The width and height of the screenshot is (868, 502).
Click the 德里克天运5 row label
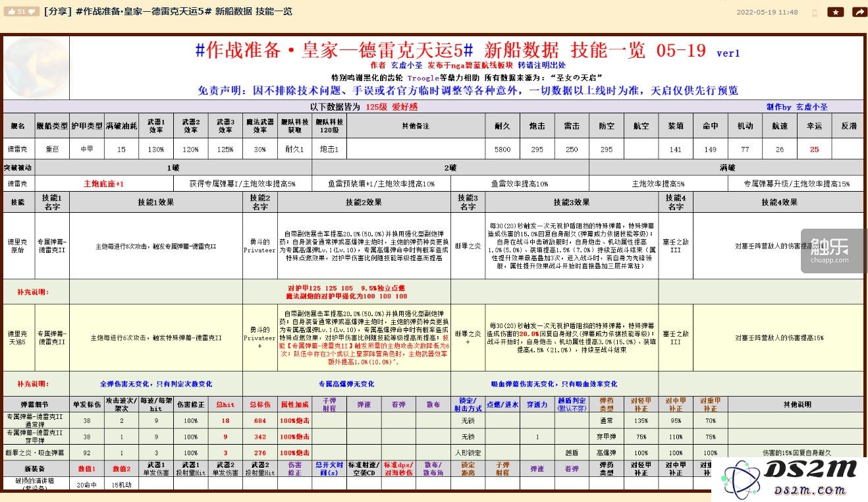(18, 337)
